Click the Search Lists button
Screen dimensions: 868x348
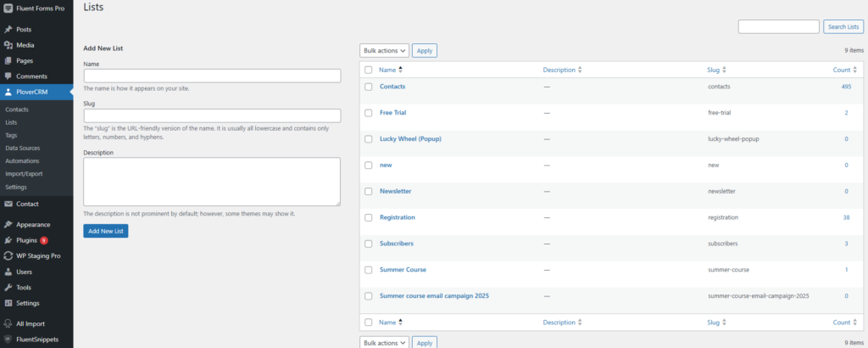click(x=843, y=27)
